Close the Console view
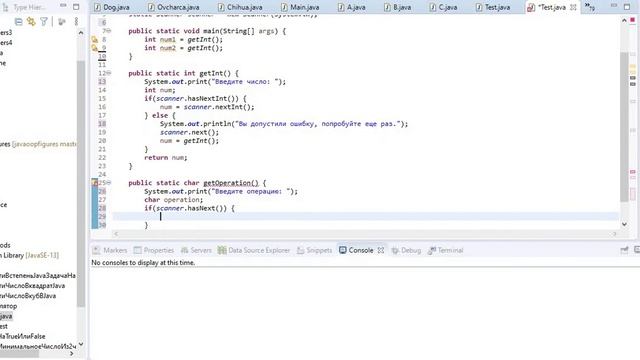640x360 pixels. (381, 250)
